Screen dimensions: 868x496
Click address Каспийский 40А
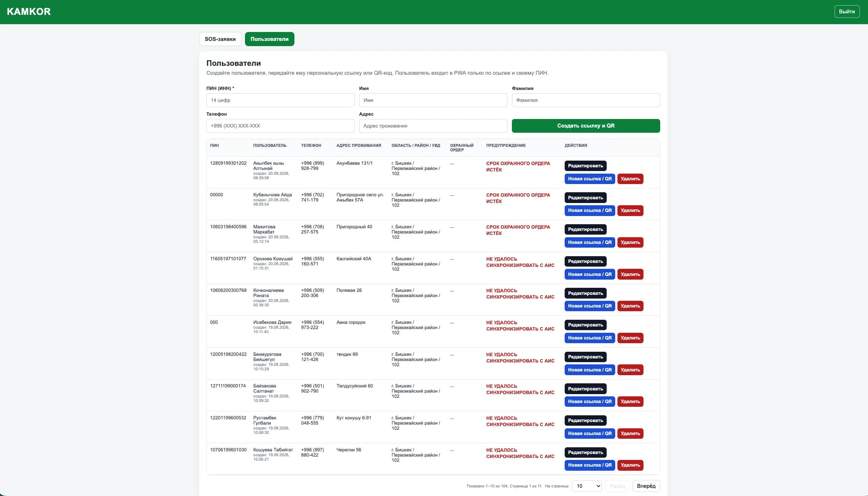[x=354, y=259]
